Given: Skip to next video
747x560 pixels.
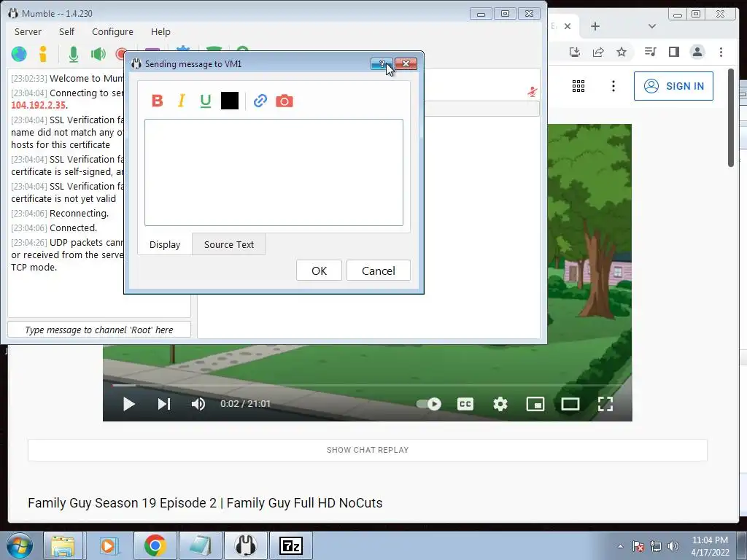Looking at the screenshot, I should pos(164,404).
